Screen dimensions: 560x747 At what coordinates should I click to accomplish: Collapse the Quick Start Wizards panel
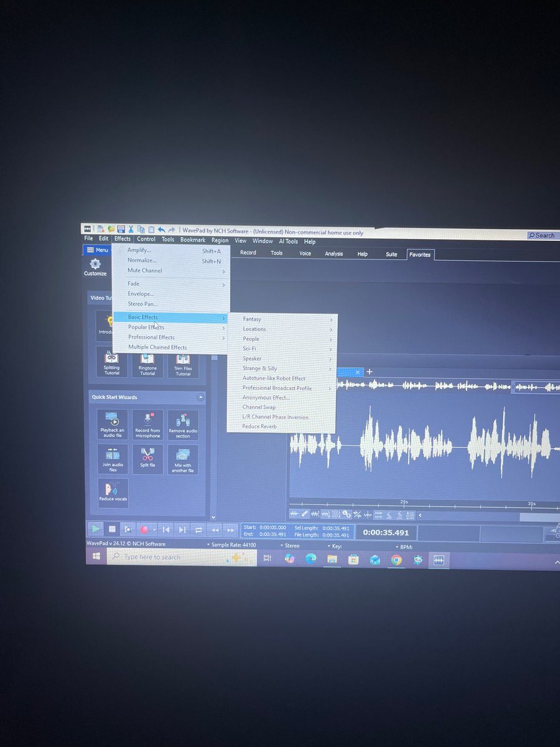[x=200, y=397]
